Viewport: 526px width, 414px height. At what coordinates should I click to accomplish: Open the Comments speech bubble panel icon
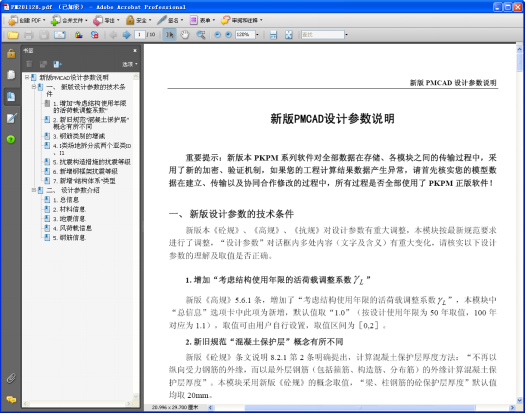[x=11, y=400]
